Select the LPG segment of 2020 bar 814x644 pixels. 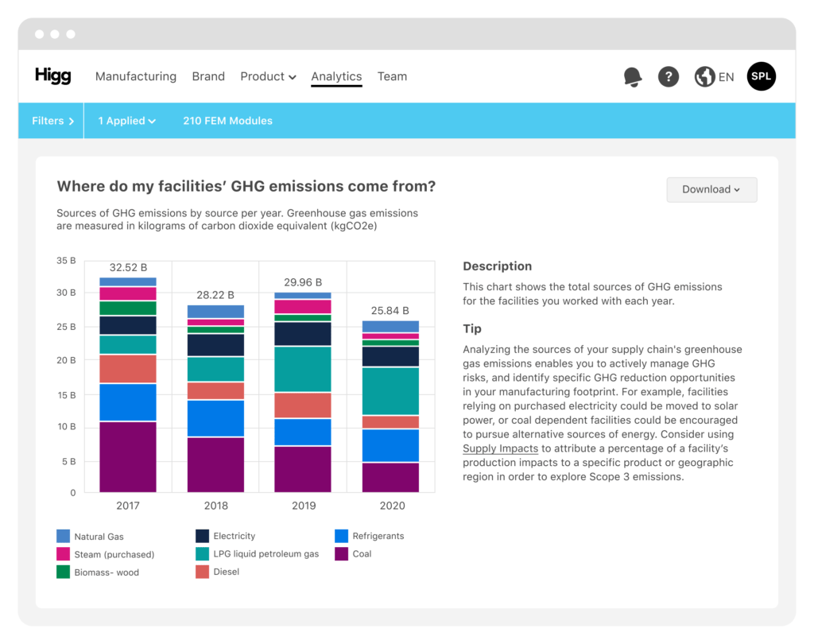point(390,391)
